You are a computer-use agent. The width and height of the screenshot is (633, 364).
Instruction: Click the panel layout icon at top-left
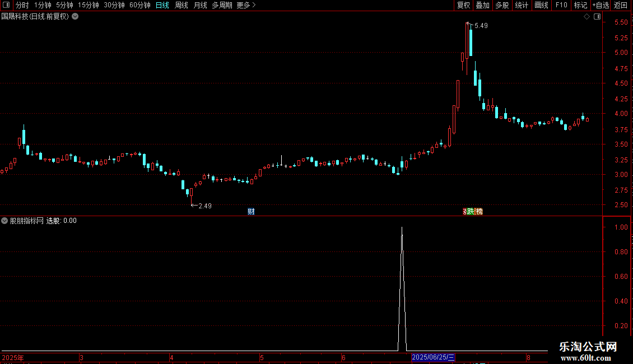[x=6, y=5]
